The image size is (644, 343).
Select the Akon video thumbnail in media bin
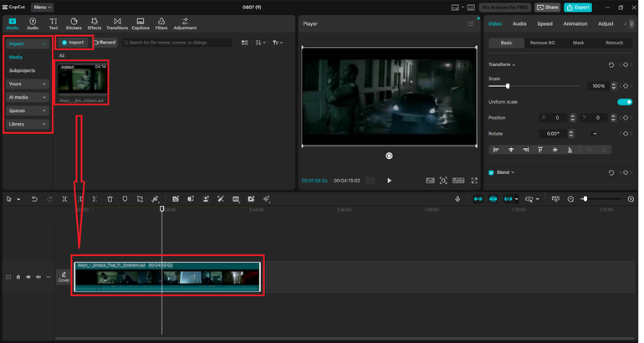[x=82, y=80]
